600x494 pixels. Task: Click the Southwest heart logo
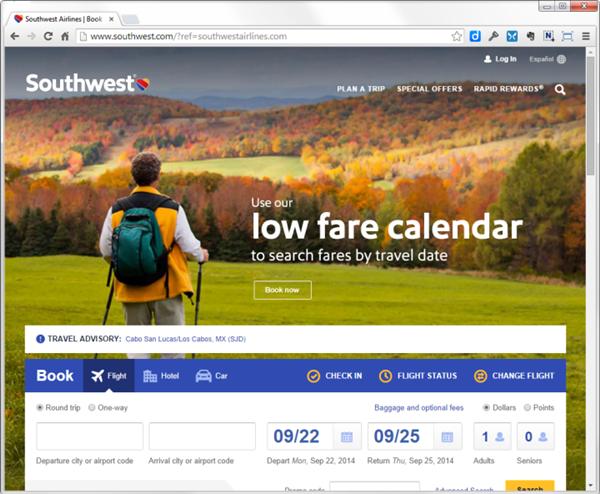point(142,83)
